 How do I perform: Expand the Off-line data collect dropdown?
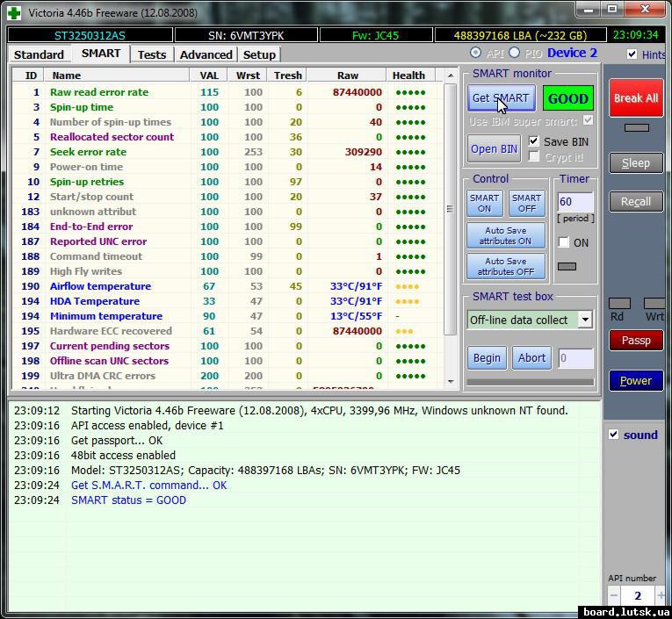pos(585,320)
